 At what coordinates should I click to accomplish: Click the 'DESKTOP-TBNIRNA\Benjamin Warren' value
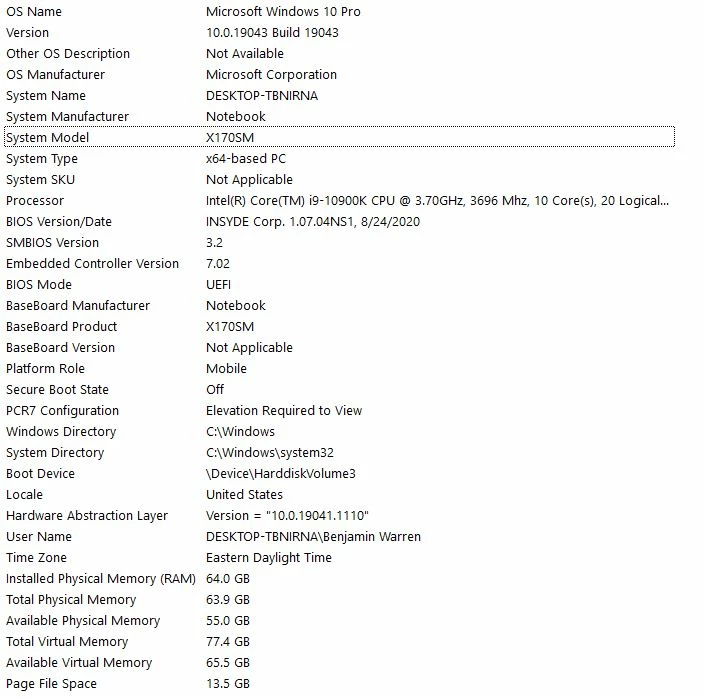pyautogui.click(x=313, y=537)
